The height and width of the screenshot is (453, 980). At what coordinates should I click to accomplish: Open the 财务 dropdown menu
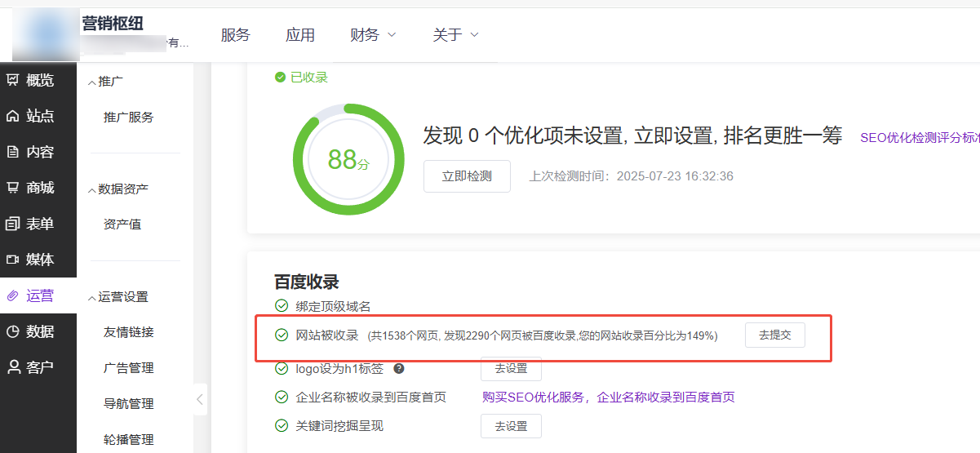point(372,34)
